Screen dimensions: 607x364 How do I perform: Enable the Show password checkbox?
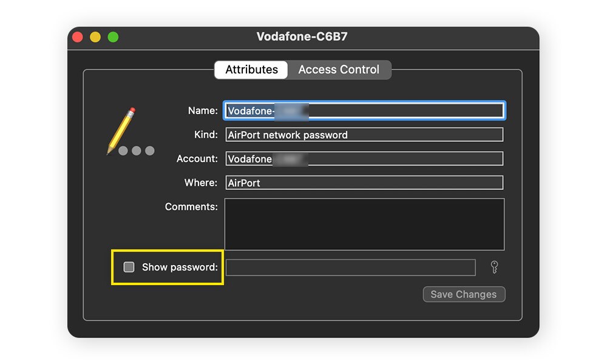(x=129, y=267)
